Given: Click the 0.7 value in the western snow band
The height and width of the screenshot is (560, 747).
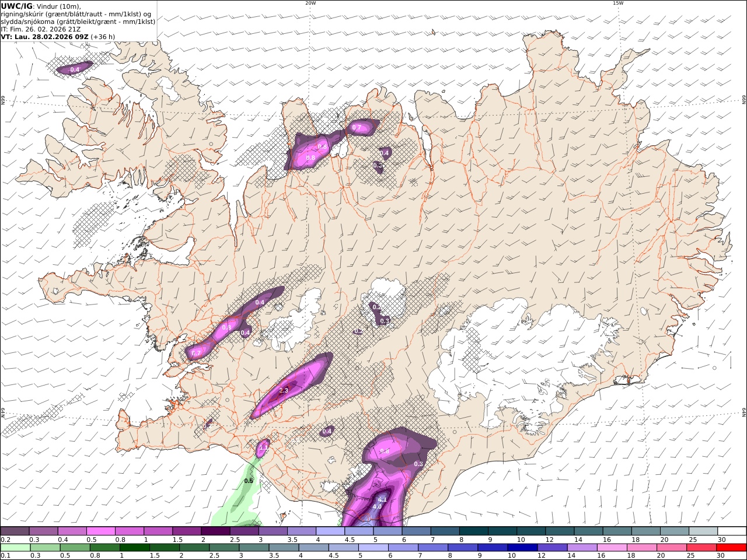Looking at the screenshot, I should [x=196, y=353].
